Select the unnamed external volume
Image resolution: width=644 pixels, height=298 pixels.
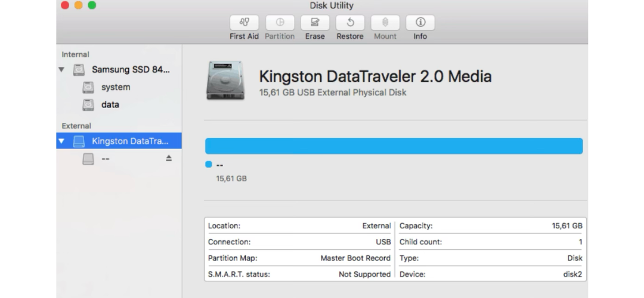(104, 159)
